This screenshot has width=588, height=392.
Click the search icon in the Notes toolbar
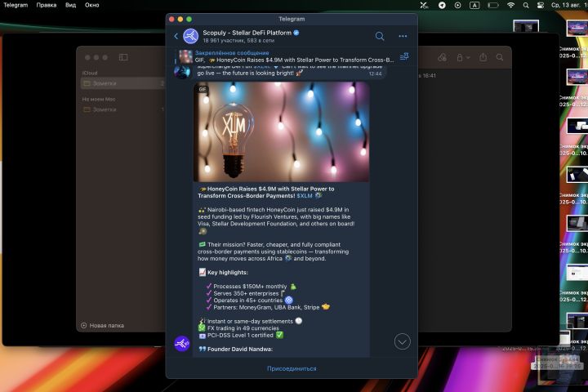(x=500, y=57)
